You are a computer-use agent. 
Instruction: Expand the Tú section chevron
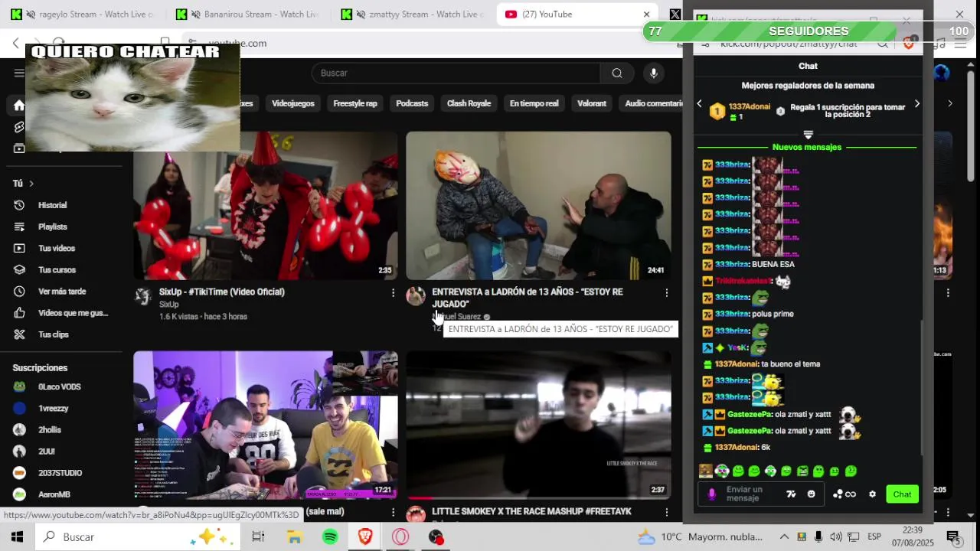pyautogui.click(x=31, y=184)
